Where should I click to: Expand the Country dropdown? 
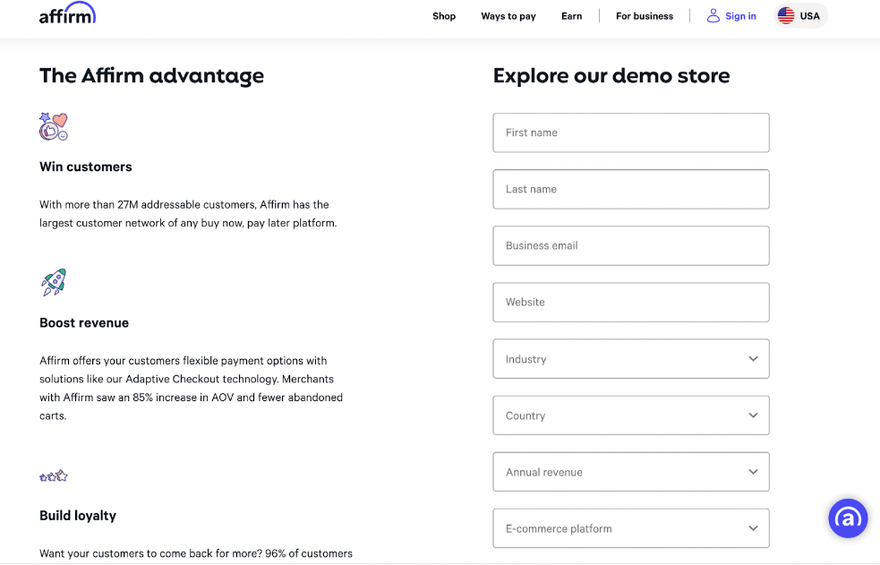pyautogui.click(x=631, y=416)
